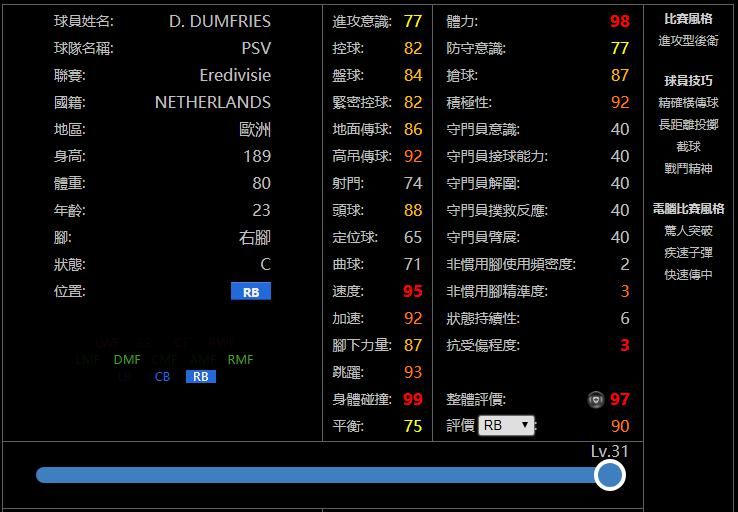Click the COM style 驚人突破
738x512 pixels.
[688, 231]
